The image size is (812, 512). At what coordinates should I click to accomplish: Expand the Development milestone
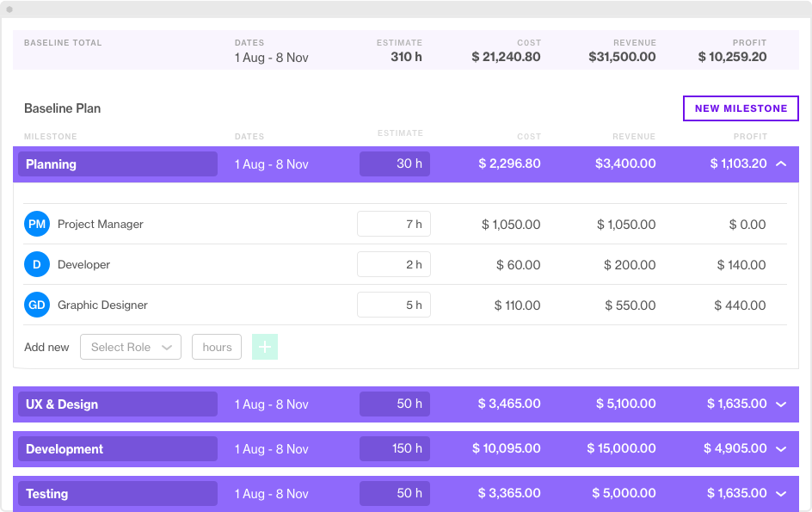[781, 448]
